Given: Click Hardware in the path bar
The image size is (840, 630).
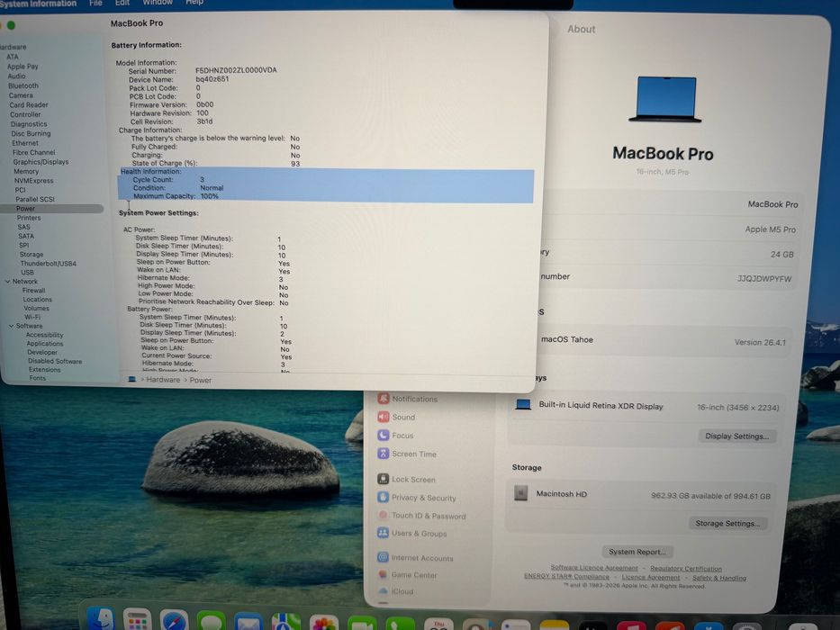Looking at the screenshot, I should pyautogui.click(x=163, y=379).
